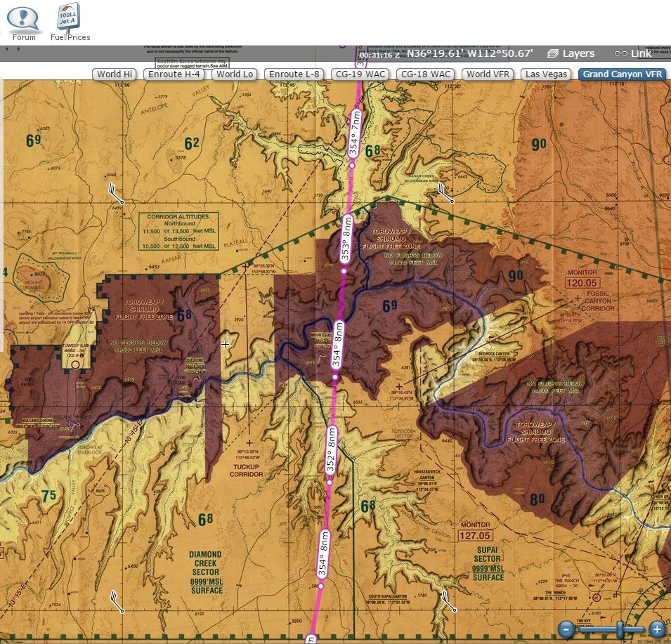Click the Supai Sector label
Viewport: 671px width, 644px height.
(488, 564)
